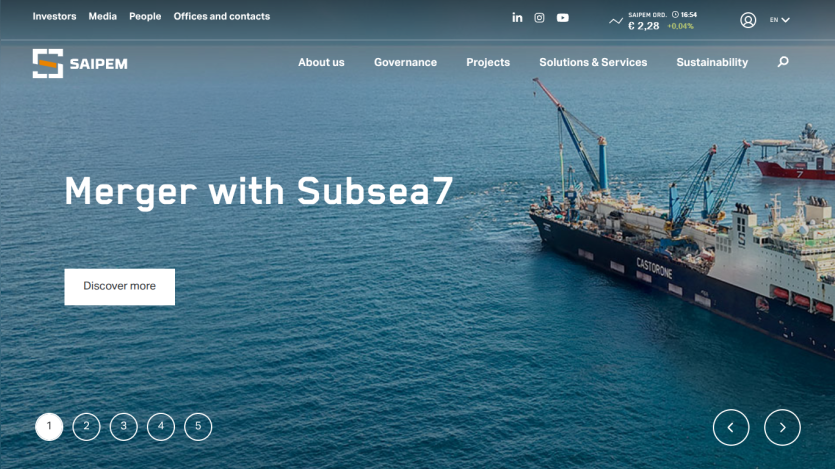
Task: Select slide 3 indicator
Action: pos(124,426)
